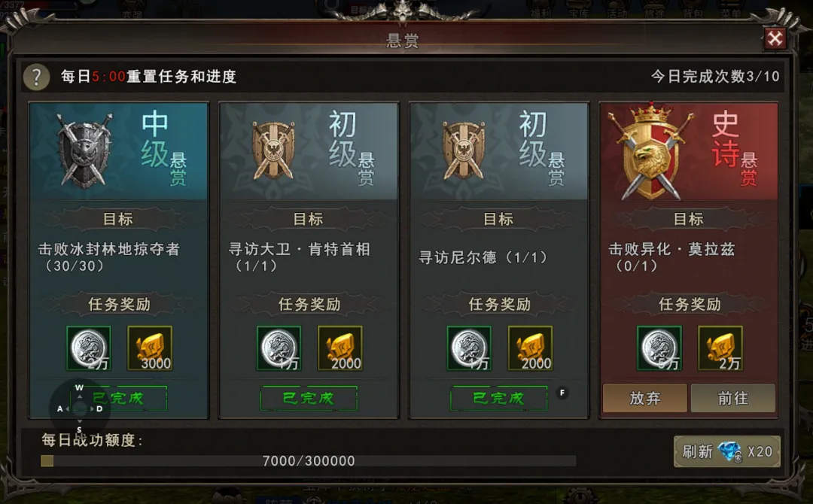Click the blue diamond icon on refresh button
This screenshot has height=504, width=813.
tap(730, 451)
